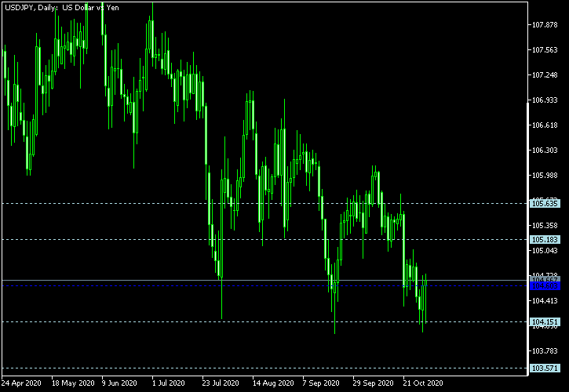The image size is (569, 392).
Task: Click the 106.303 price axis label
Action: pos(545,151)
